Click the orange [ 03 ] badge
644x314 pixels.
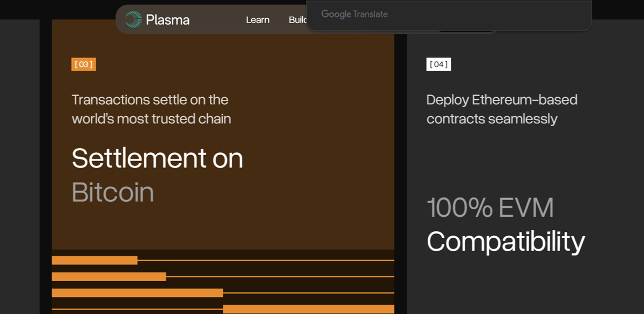[x=84, y=64]
